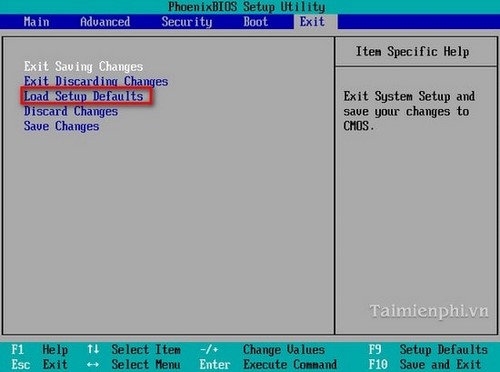
Task: Click Load Setup Defaults
Action: [x=83, y=96]
